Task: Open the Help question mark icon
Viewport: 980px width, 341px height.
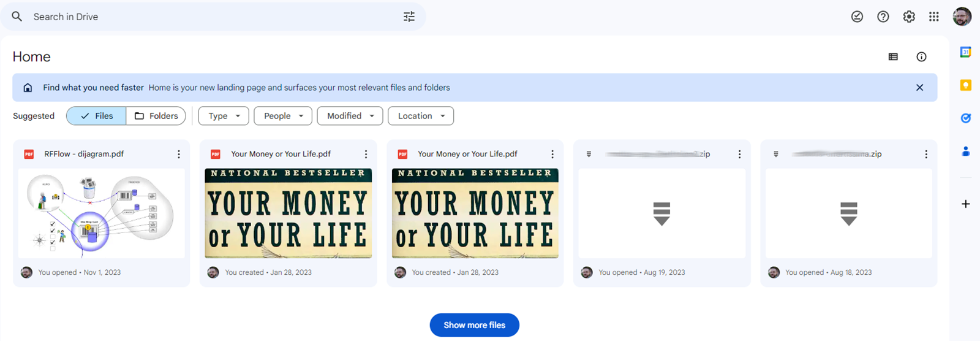Action: coord(883,17)
